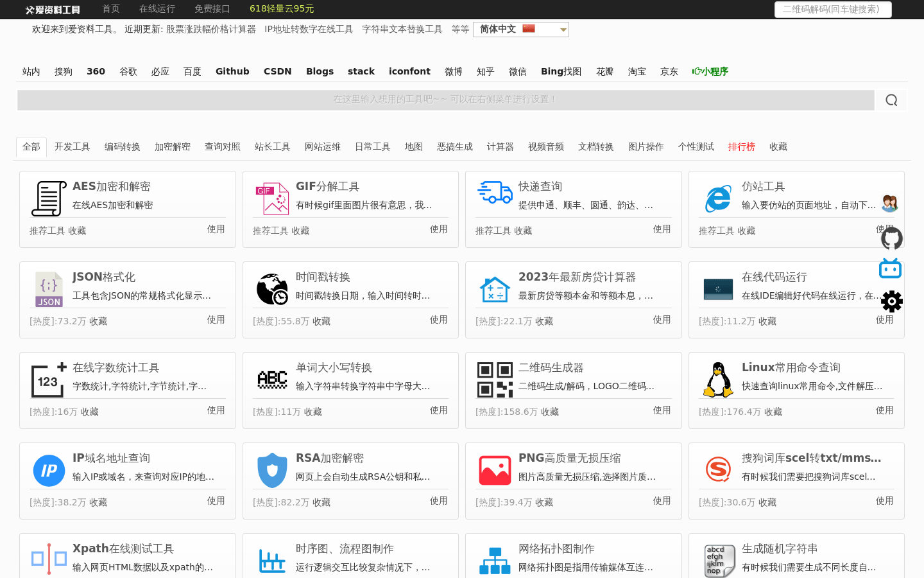Click 收藏 on the 时间戳转换 card
The width and height of the screenshot is (924, 578).
pos(321,321)
